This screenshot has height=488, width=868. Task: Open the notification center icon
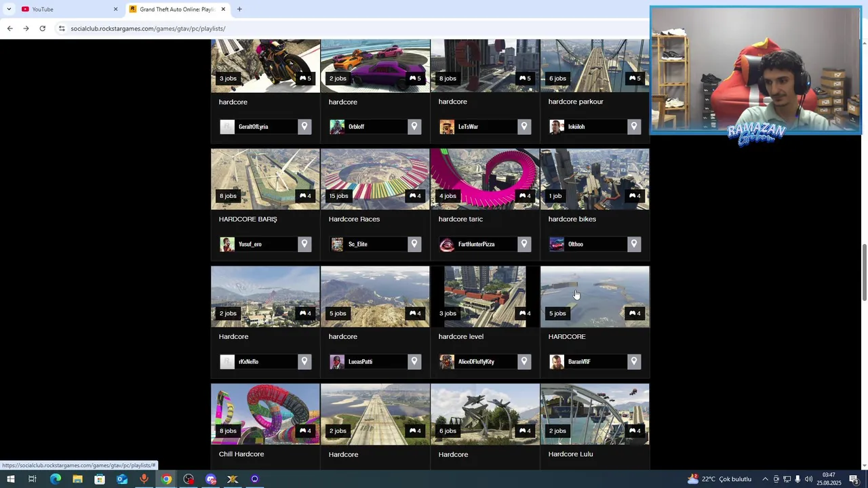click(x=854, y=479)
